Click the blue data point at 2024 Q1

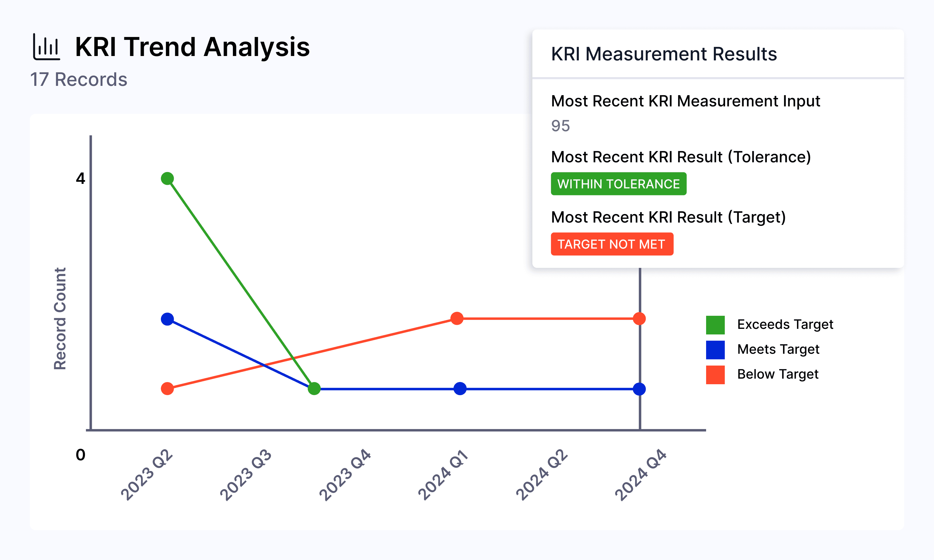(460, 389)
